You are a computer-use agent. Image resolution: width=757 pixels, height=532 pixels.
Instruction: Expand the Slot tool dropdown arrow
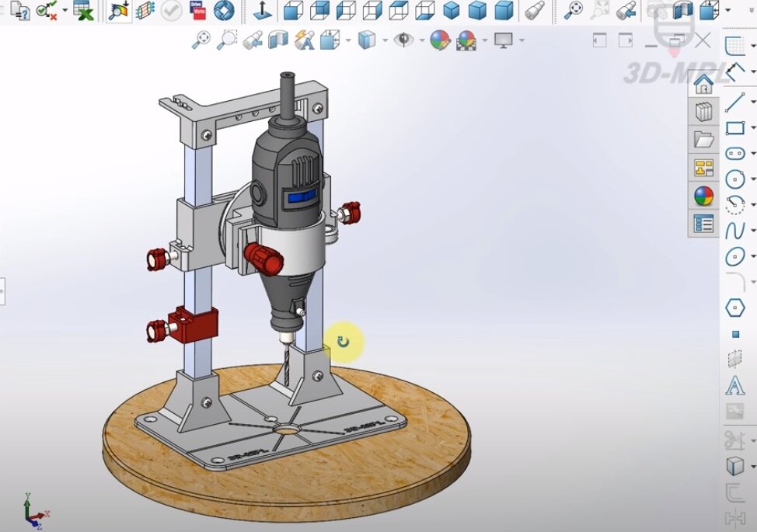coord(753,153)
